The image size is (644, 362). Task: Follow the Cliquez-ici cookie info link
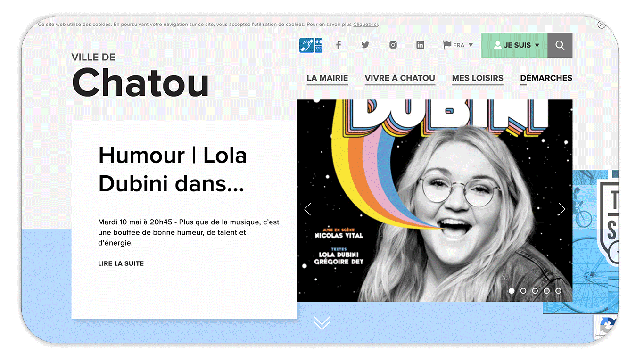[x=365, y=25]
